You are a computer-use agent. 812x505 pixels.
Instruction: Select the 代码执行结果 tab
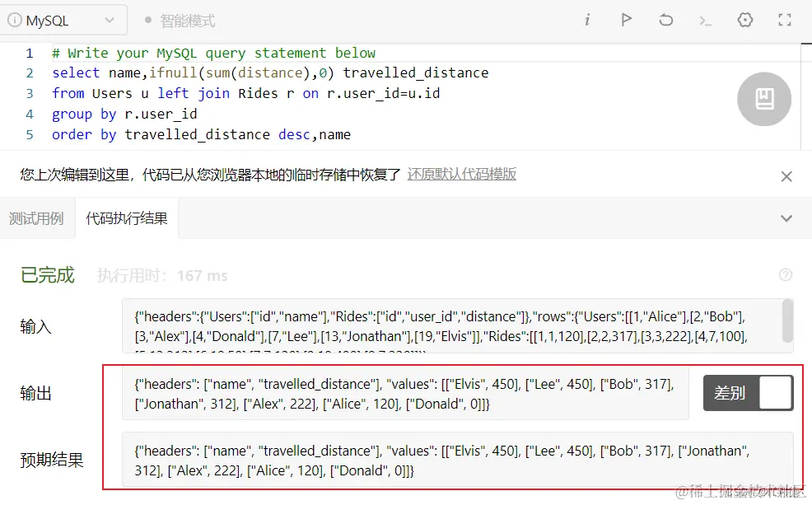(x=126, y=218)
